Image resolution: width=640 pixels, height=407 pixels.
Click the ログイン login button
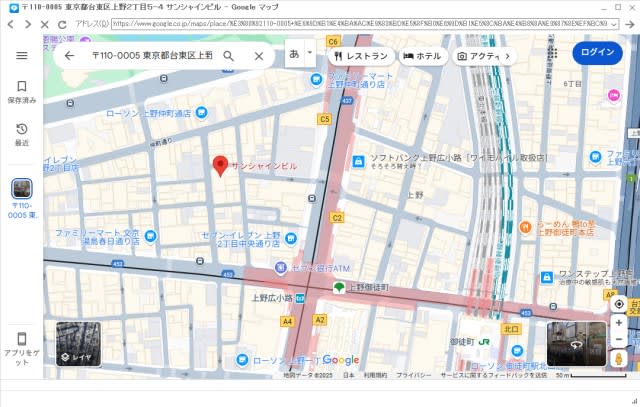[x=597, y=52]
